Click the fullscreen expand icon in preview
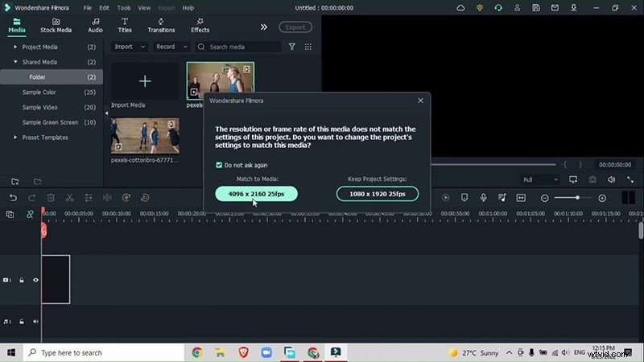Screen dimensions: 644x362 (630, 179)
